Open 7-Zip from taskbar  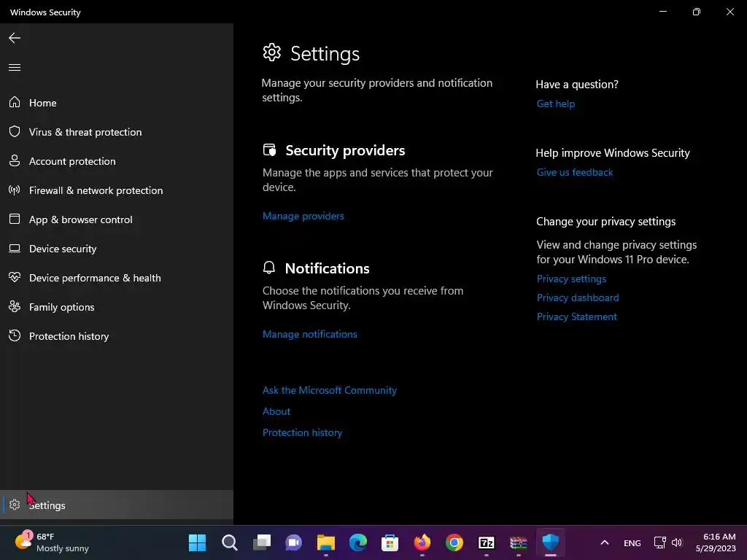pyautogui.click(x=487, y=542)
